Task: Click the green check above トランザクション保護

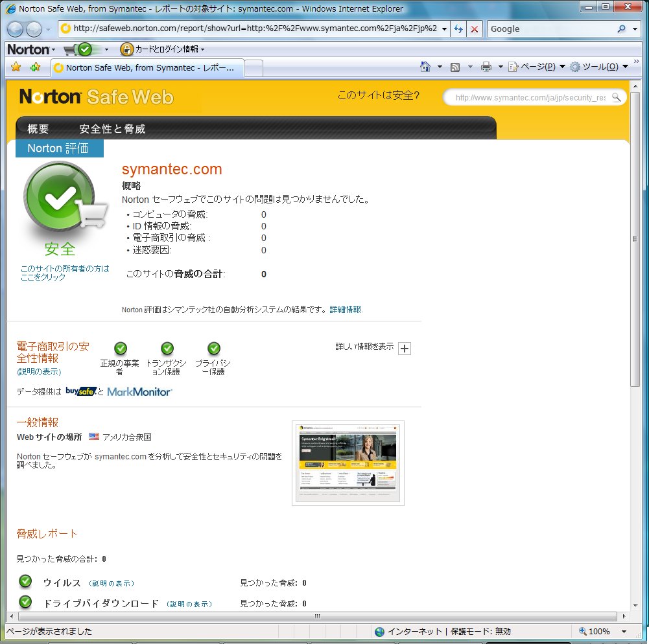Action: (167, 349)
